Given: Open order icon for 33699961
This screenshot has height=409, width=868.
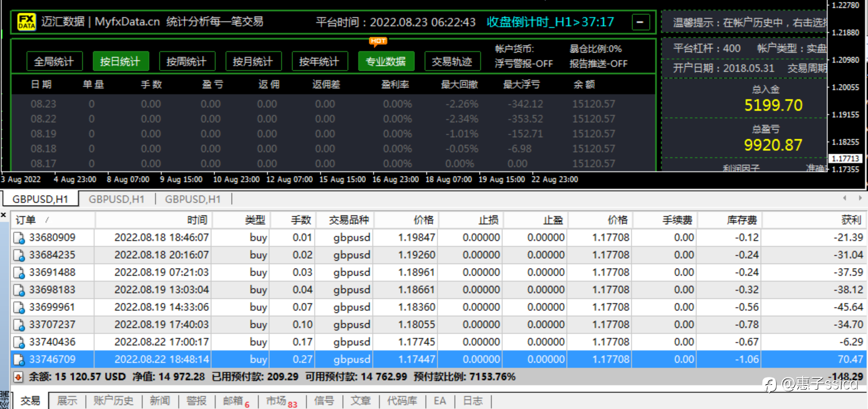Looking at the screenshot, I should click(x=19, y=307).
